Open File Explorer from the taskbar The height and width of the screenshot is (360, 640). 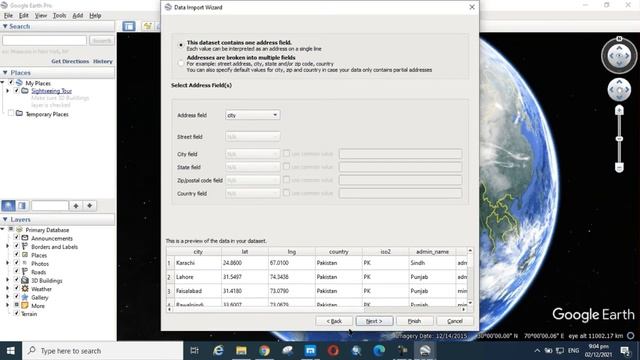click(241, 351)
